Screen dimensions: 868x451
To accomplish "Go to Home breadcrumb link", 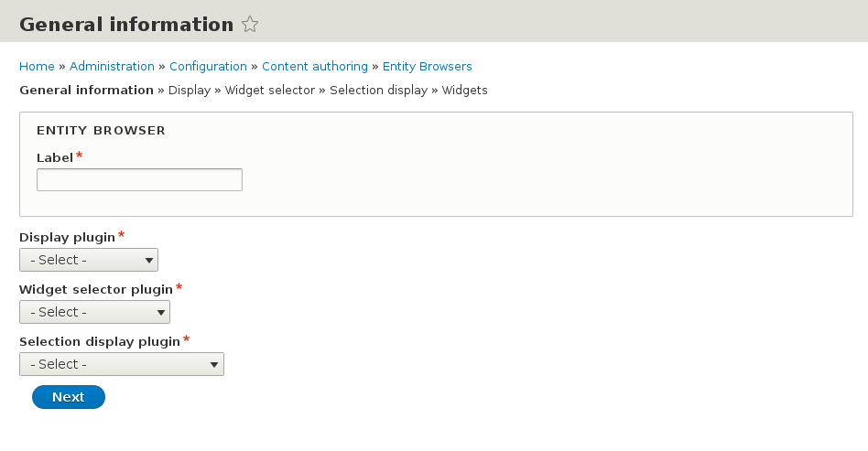I will (x=37, y=67).
